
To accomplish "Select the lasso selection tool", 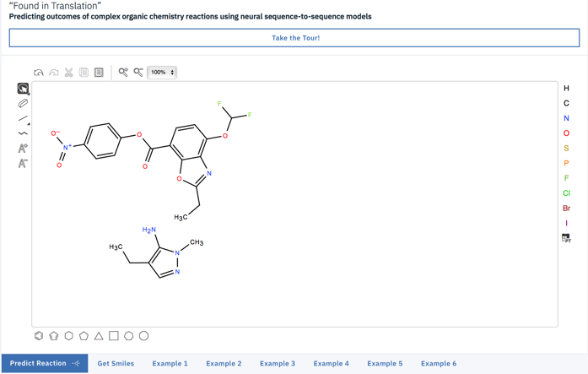I will 23,89.
